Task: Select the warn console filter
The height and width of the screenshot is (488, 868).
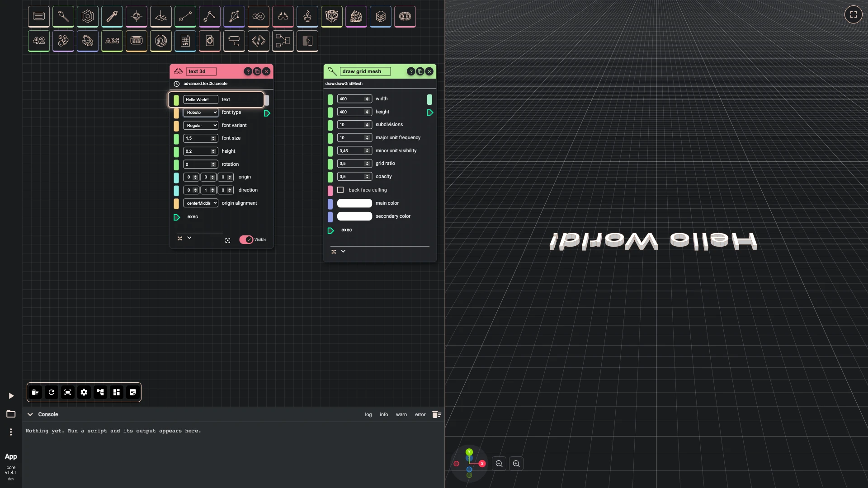Action: coord(401,415)
